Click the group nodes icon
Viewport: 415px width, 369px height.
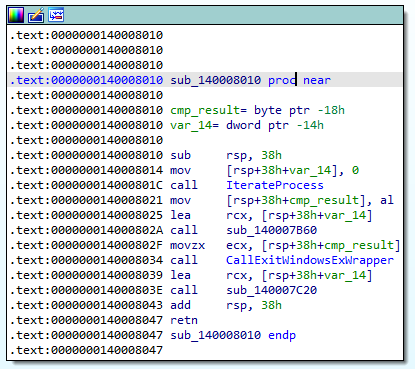(56, 15)
